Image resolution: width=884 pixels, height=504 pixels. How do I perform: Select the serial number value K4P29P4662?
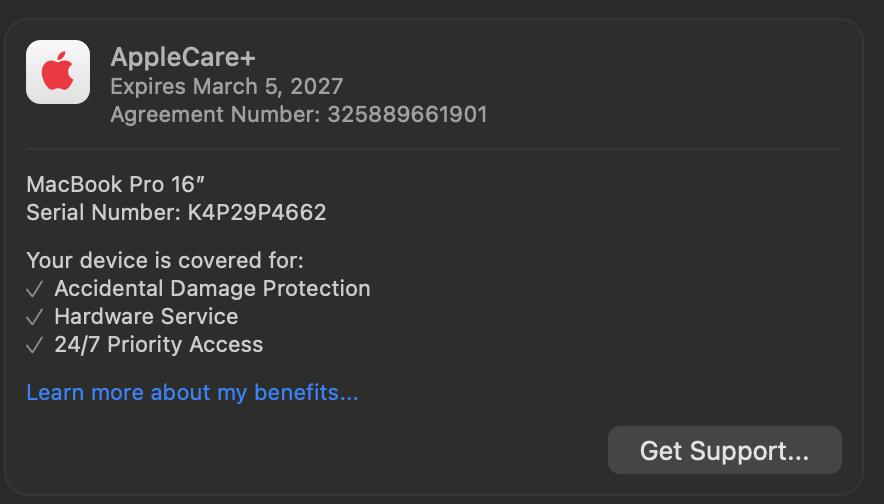[x=257, y=212]
